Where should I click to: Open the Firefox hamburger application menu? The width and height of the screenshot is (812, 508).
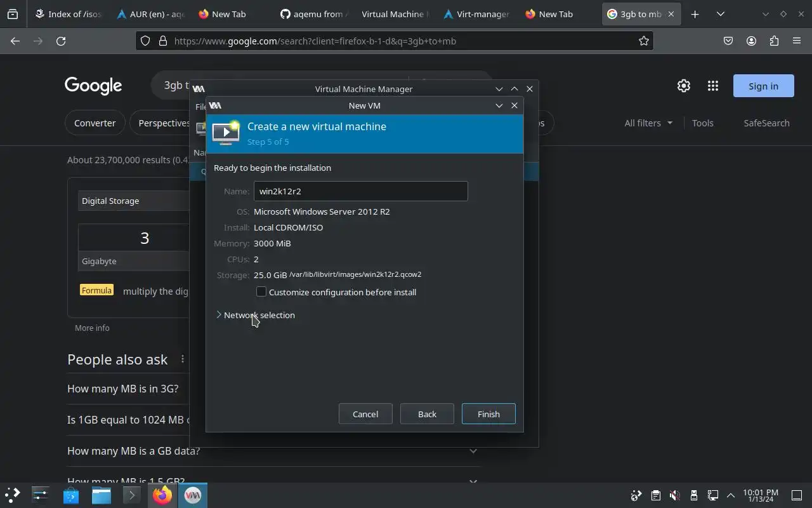pyautogui.click(x=797, y=41)
